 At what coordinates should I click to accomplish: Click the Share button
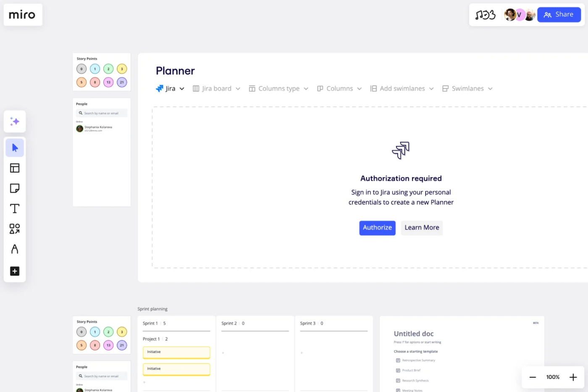(x=559, y=15)
